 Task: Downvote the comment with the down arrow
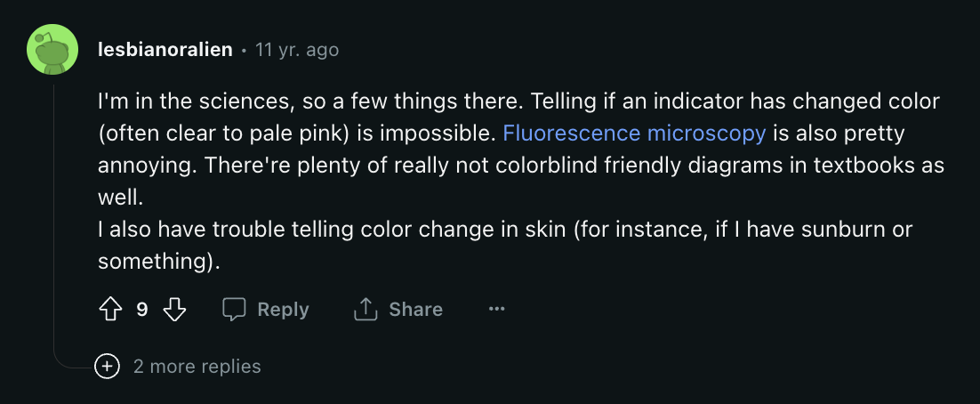[174, 309]
